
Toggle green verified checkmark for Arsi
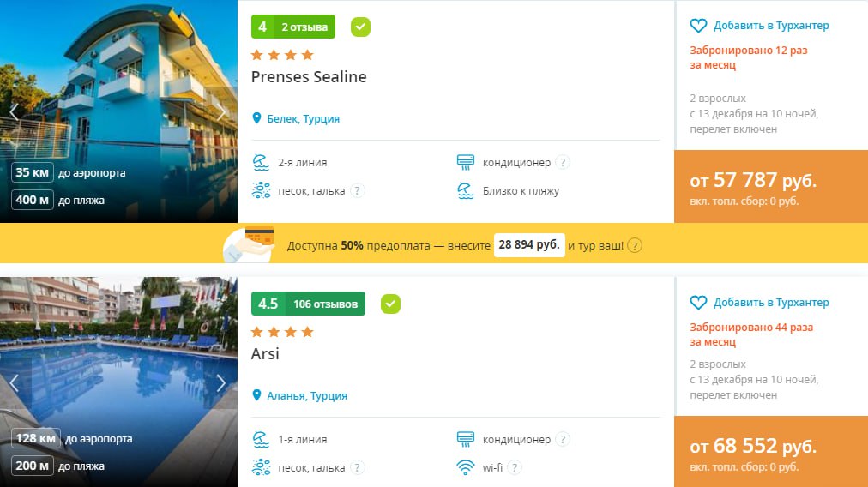390,304
